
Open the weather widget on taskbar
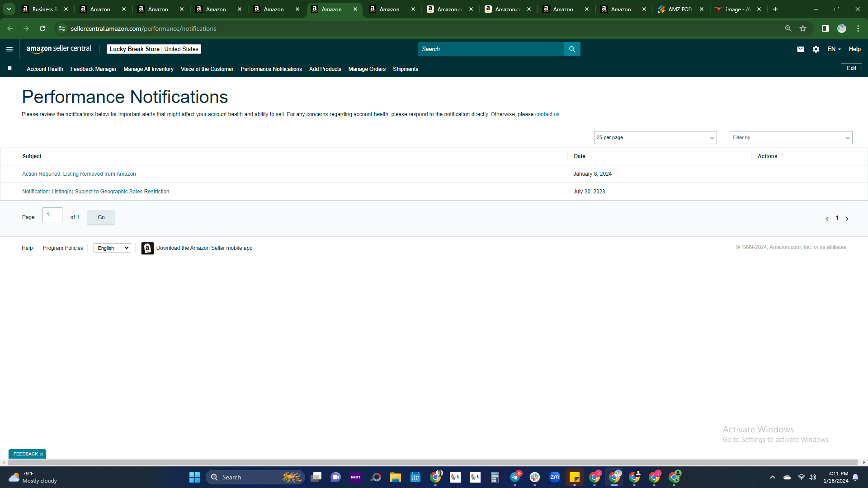click(x=33, y=477)
